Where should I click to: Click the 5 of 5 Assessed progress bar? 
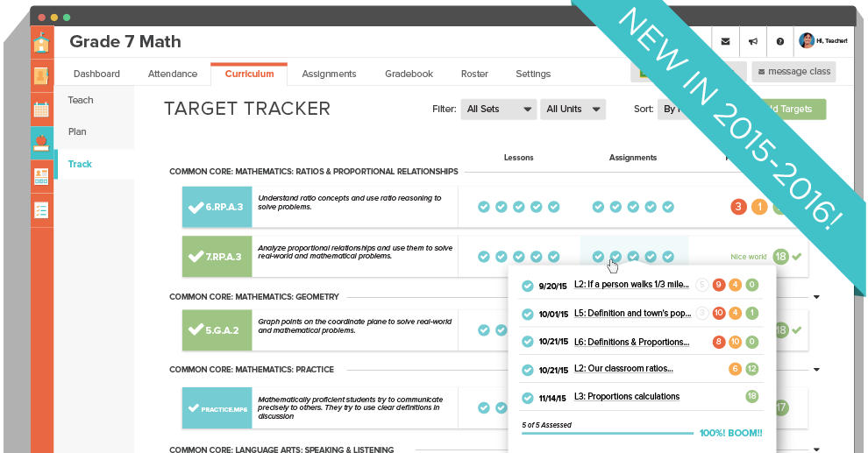(605, 433)
